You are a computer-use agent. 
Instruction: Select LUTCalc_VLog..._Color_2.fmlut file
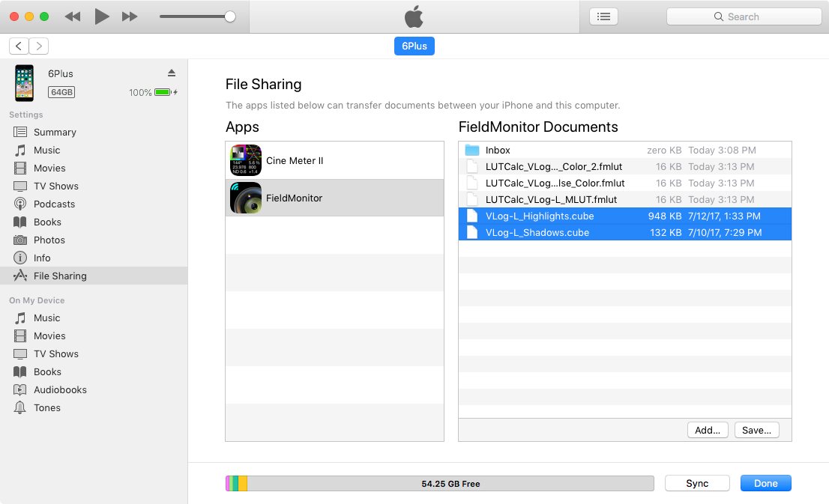coord(625,166)
